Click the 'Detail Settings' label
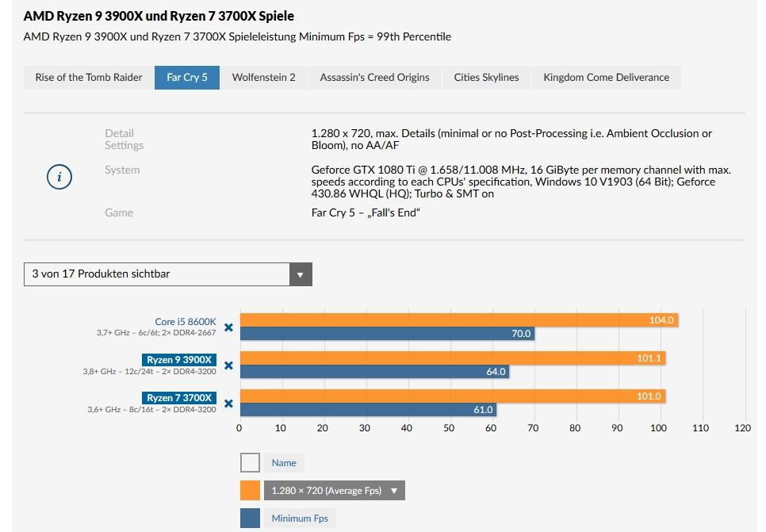766x532 pixels. (x=124, y=140)
